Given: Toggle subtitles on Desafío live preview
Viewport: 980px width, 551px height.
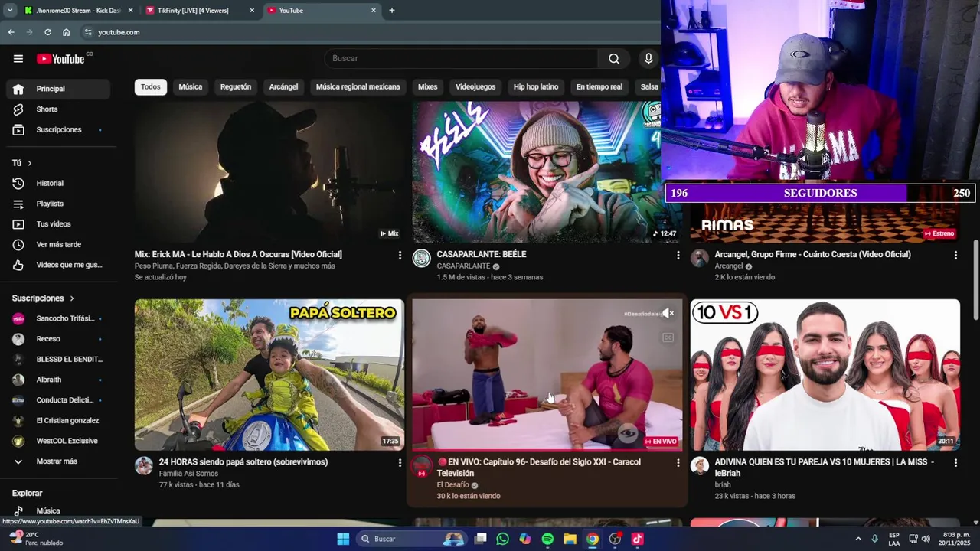Looking at the screenshot, I should tap(668, 337).
